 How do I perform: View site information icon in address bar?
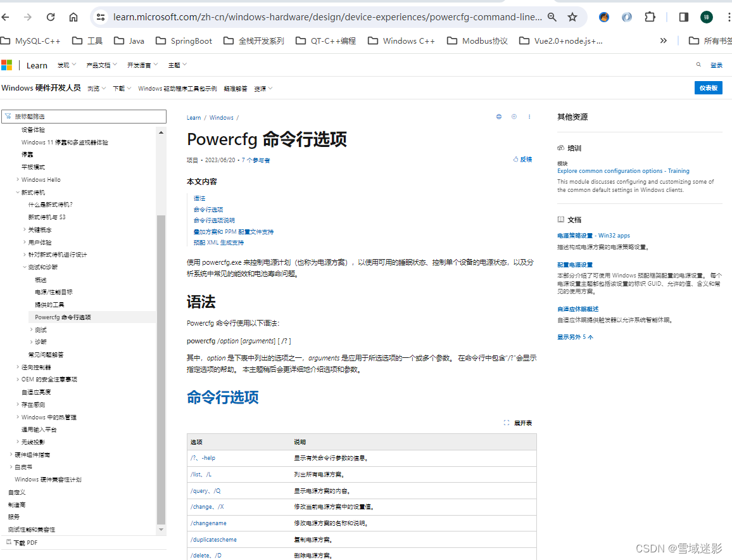click(x=101, y=17)
